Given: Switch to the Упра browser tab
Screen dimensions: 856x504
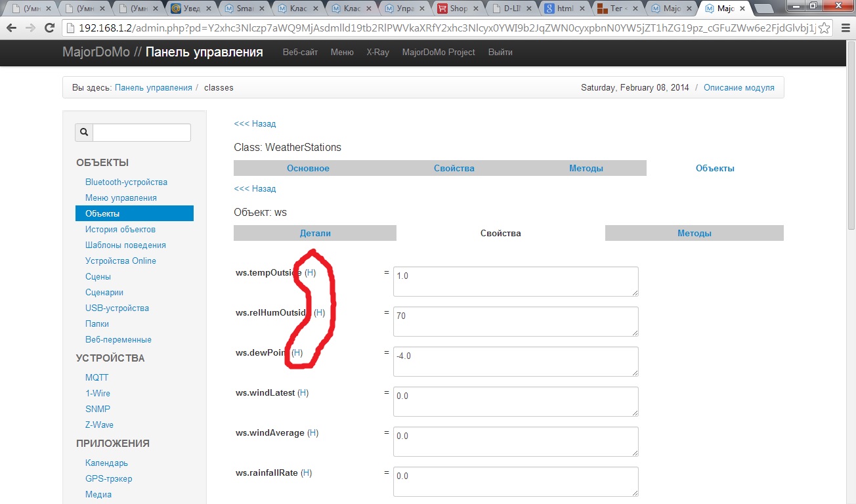Looking at the screenshot, I should coord(405,9).
